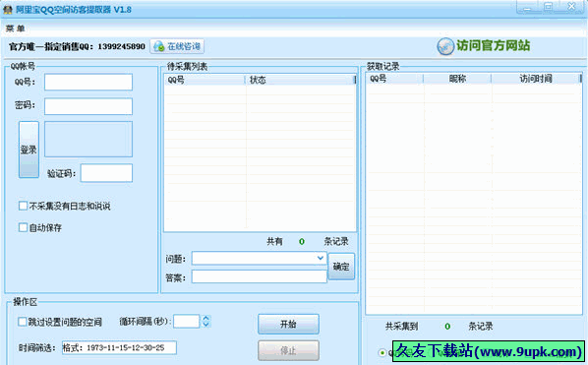Image resolution: width=588 pixels, height=365 pixels.
Task: Open 访问官方网站 link
Action: click(493, 46)
